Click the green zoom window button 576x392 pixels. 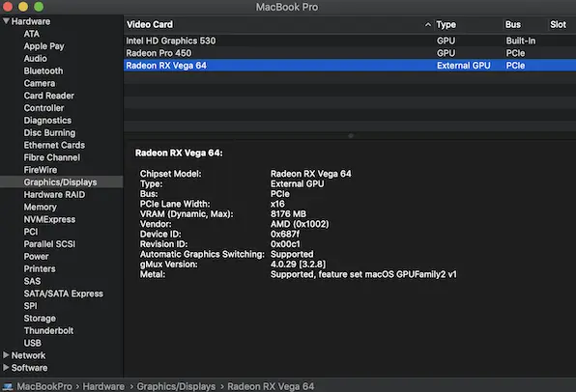click(x=39, y=7)
